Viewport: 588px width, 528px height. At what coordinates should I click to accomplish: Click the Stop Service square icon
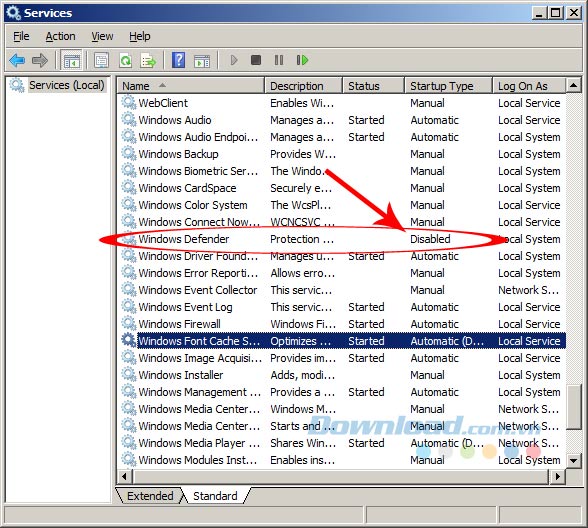pyautogui.click(x=256, y=60)
